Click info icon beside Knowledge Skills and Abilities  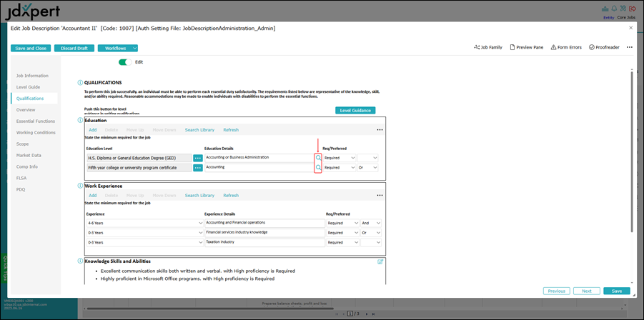pyautogui.click(x=80, y=261)
